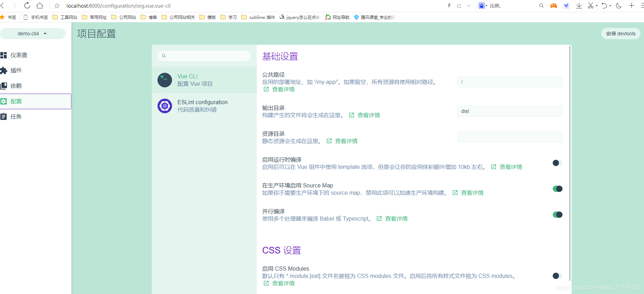This screenshot has width=644, height=294.
Task: Click the blue bird extension icon
Action: point(566,6)
